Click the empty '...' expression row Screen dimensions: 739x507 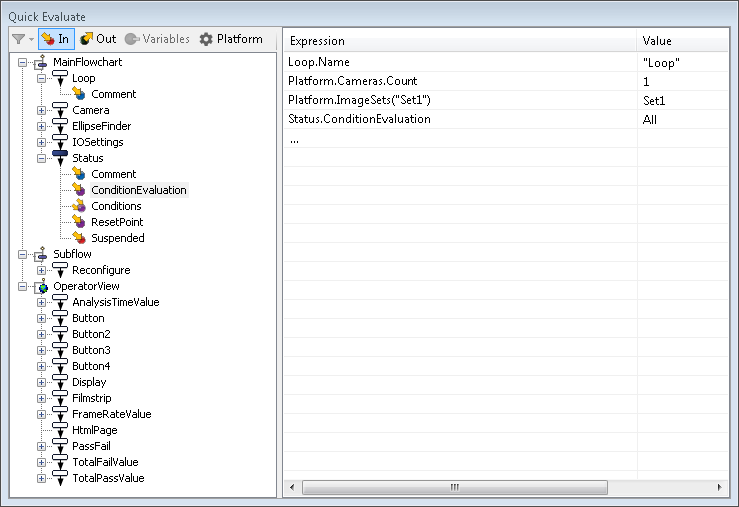point(506,139)
